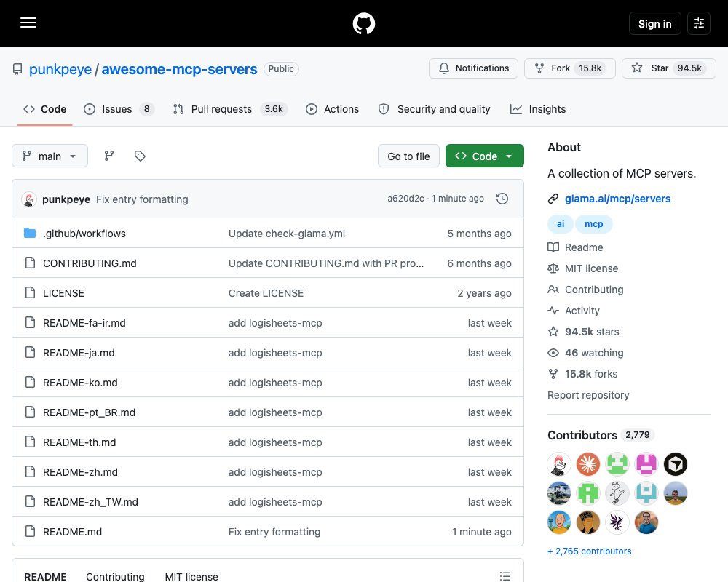Open orange starburst contributor avatar
The width and height of the screenshot is (728, 582).
pos(588,464)
